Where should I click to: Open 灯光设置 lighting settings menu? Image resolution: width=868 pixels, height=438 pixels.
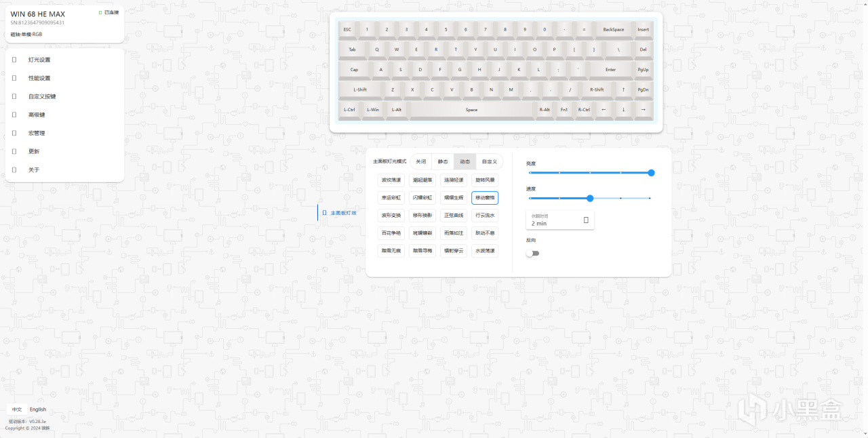pos(64,60)
